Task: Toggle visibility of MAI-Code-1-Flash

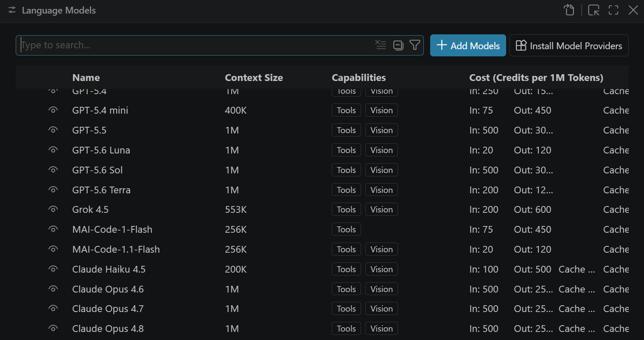Action: click(x=53, y=229)
